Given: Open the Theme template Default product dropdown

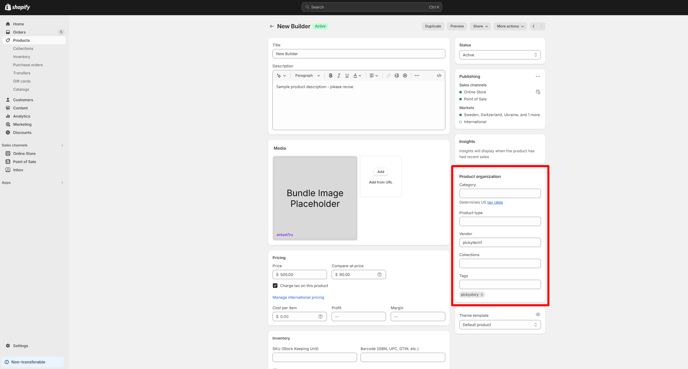Looking at the screenshot, I should [x=500, y=325].
